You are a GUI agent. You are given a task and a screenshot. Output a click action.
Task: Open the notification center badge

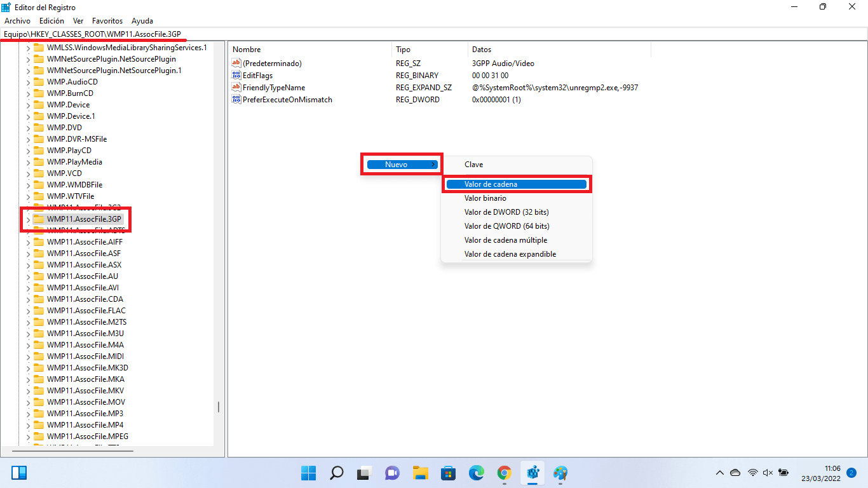coord(851,473)
